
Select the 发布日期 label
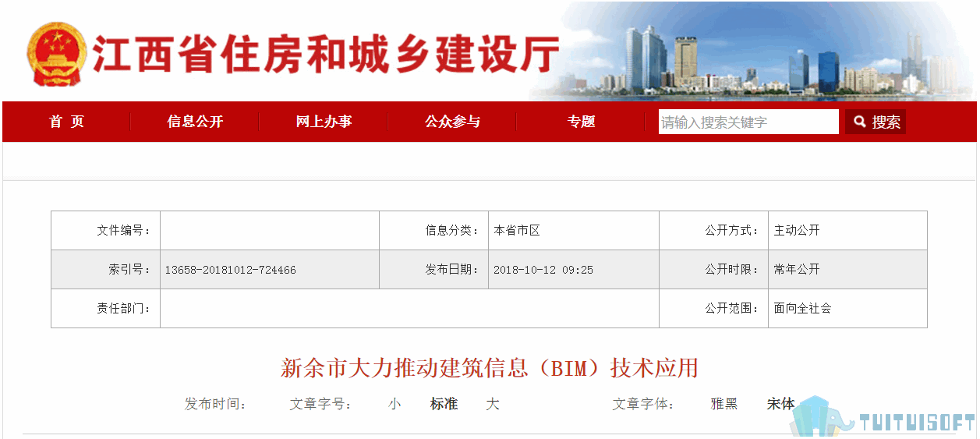tap(452, 270)
